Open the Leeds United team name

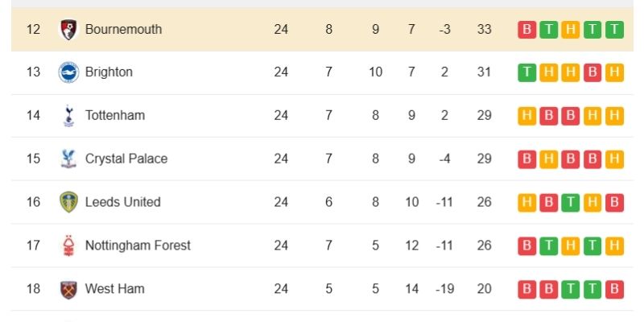click(123, 202)
